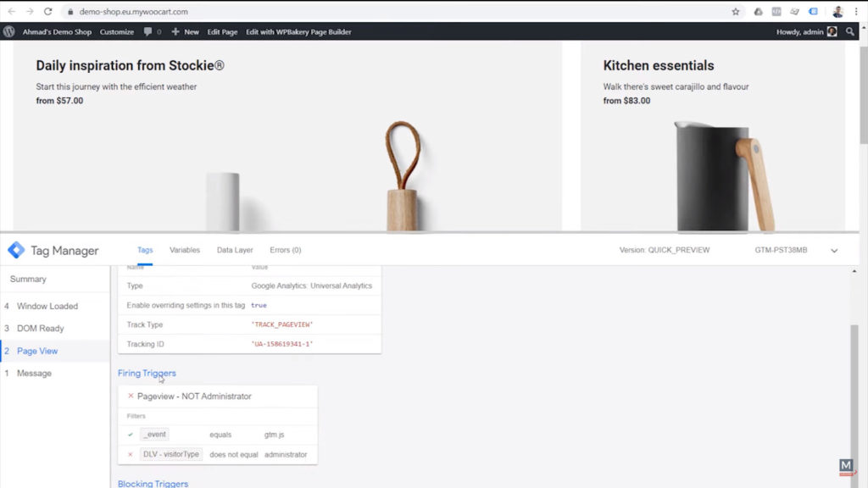The image size is (868, 488).
Task: Click the profile avatar icon in browser toolbar
Action: click(837, 12)
